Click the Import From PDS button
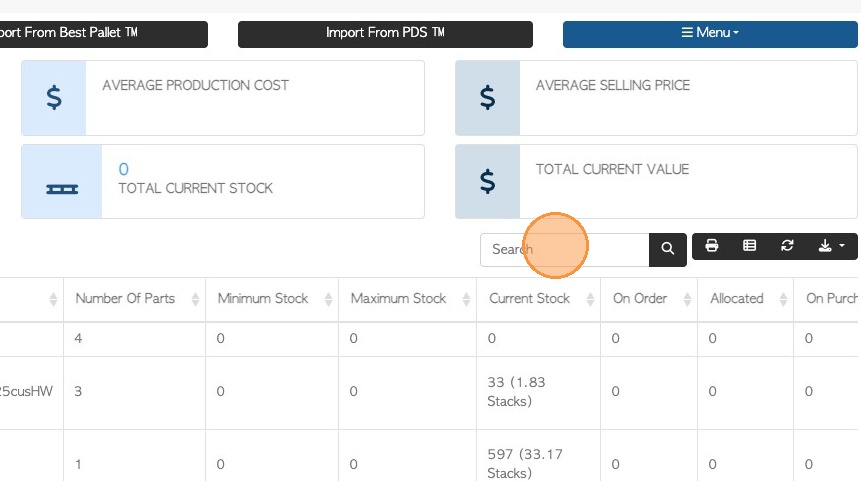This screenshot has height=481, width=861. coord(385,33)
